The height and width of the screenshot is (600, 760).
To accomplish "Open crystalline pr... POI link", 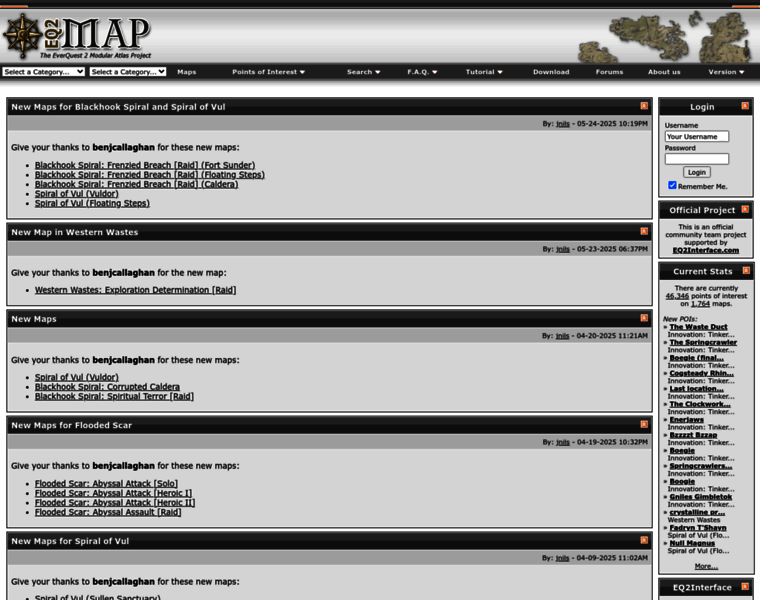I will pyautogui.click(x=697, y=513).
